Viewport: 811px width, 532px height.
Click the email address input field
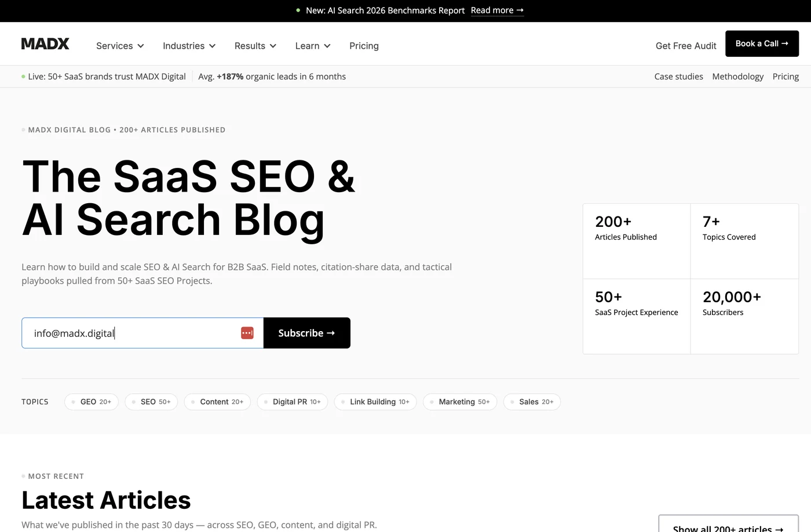(143, 333)
